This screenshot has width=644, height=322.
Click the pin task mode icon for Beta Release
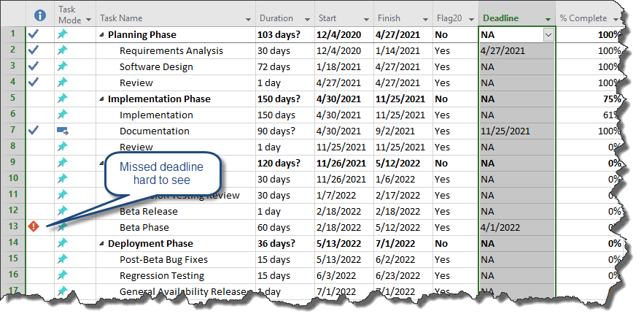coord(63,210)
